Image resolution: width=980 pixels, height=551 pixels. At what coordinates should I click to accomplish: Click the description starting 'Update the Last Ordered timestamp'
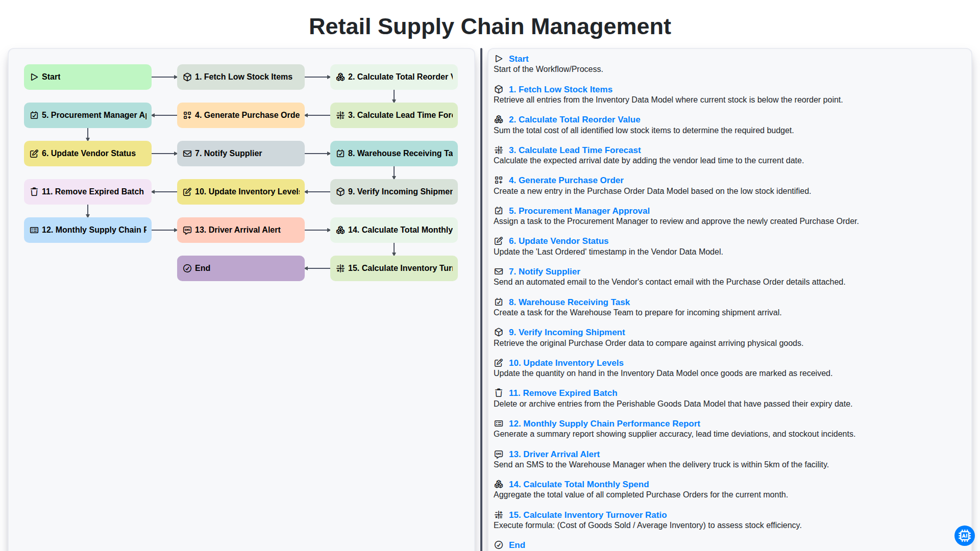point(608,252)
